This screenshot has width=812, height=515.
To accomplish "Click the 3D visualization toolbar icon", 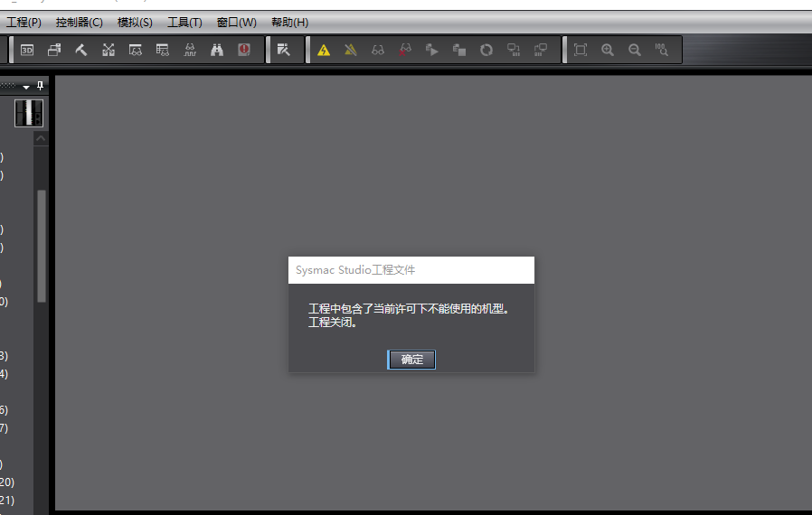I will (x=27, y=50).
